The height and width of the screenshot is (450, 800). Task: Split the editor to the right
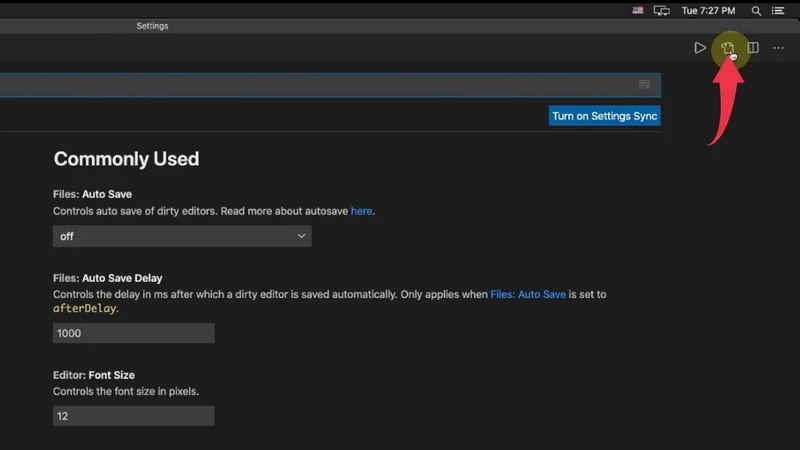point(753,48)
